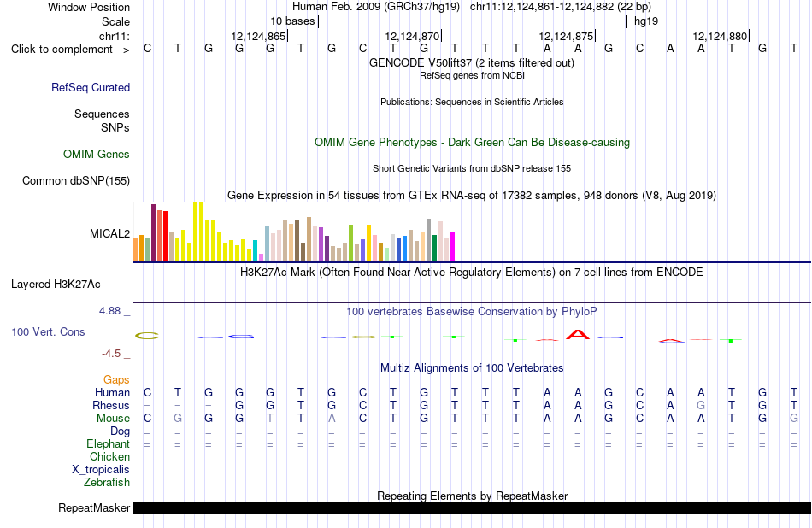Click the cyan bar in the MICAL2 expression chart

click(x=255, y=250)
